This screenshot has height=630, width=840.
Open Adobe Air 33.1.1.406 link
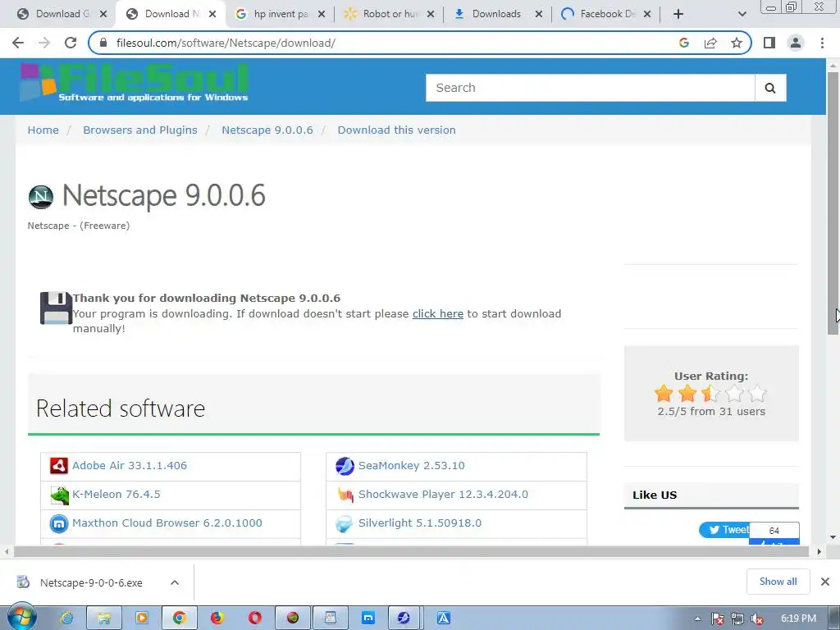(130, 466)
